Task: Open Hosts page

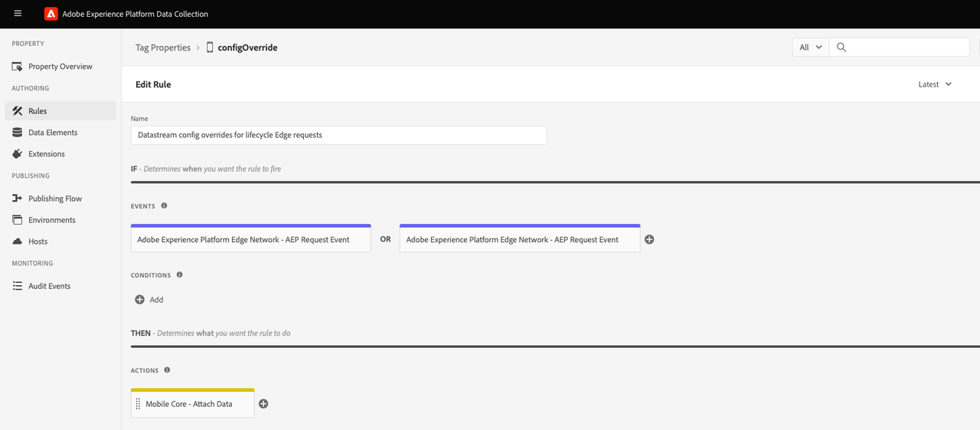Action: [60, 241]
